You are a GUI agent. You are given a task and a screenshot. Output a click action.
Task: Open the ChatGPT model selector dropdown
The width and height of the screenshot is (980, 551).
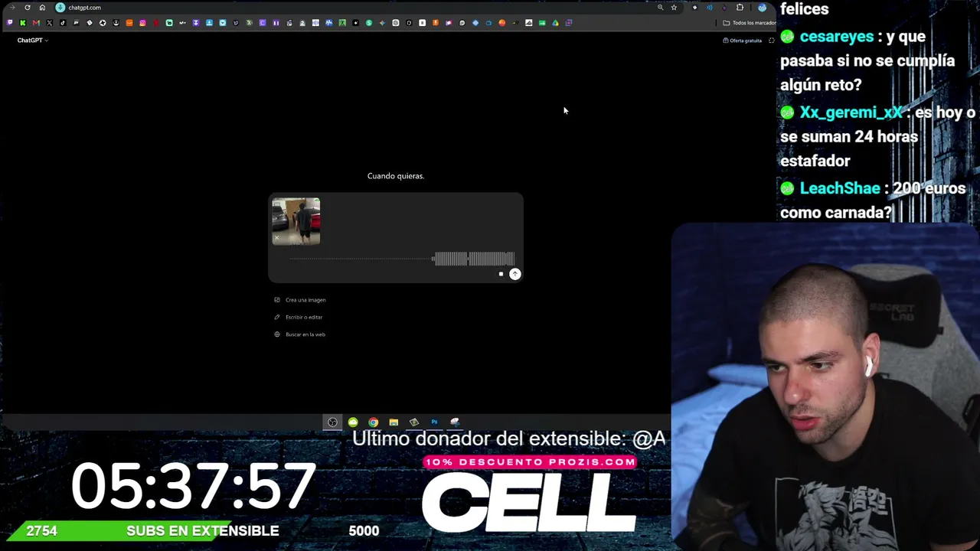point(32,40)
